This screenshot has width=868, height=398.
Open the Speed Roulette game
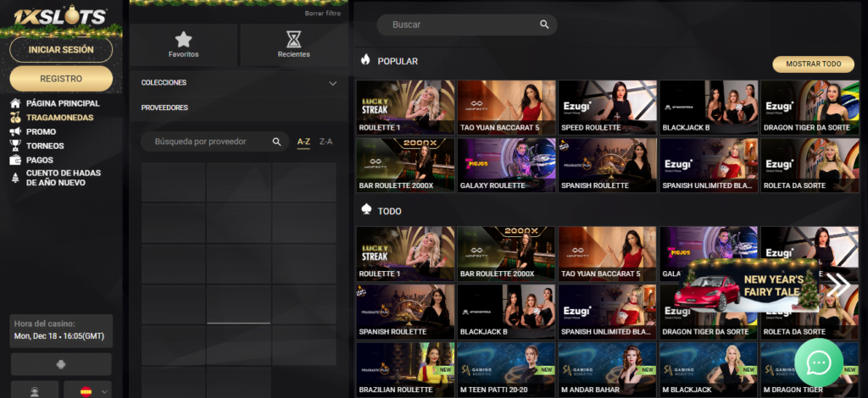[607, 108]
